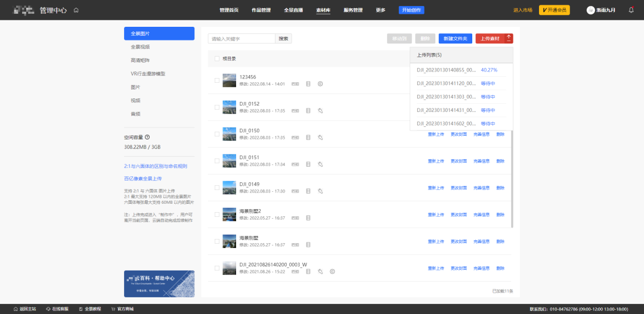The height and width of the screenshot is (314, 644).
Task: Open 素材库 in the top navigation
Action: pyautogui.click(x=323, y=10)
